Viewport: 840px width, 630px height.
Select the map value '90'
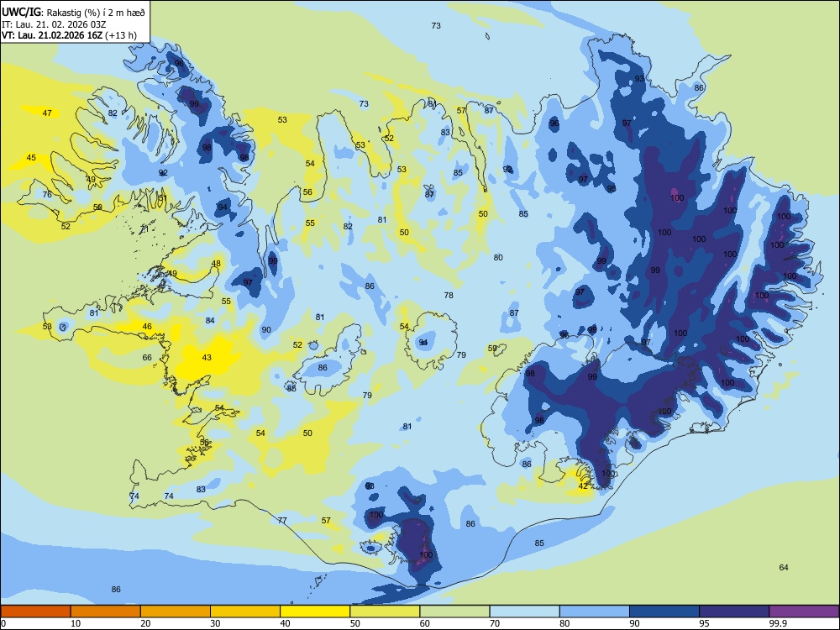[266, 330]
